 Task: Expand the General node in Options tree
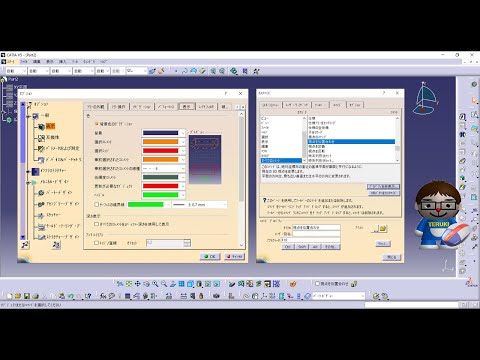click(29, 116)
